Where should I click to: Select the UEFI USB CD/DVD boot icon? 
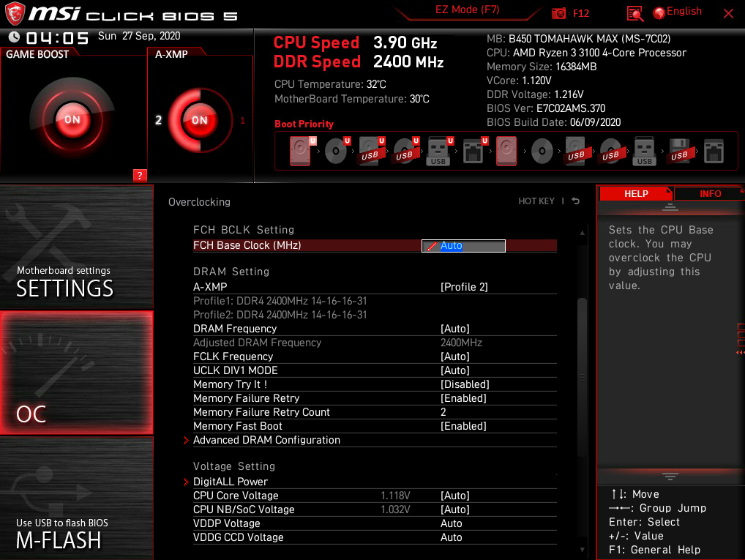[x=405, y=152]
